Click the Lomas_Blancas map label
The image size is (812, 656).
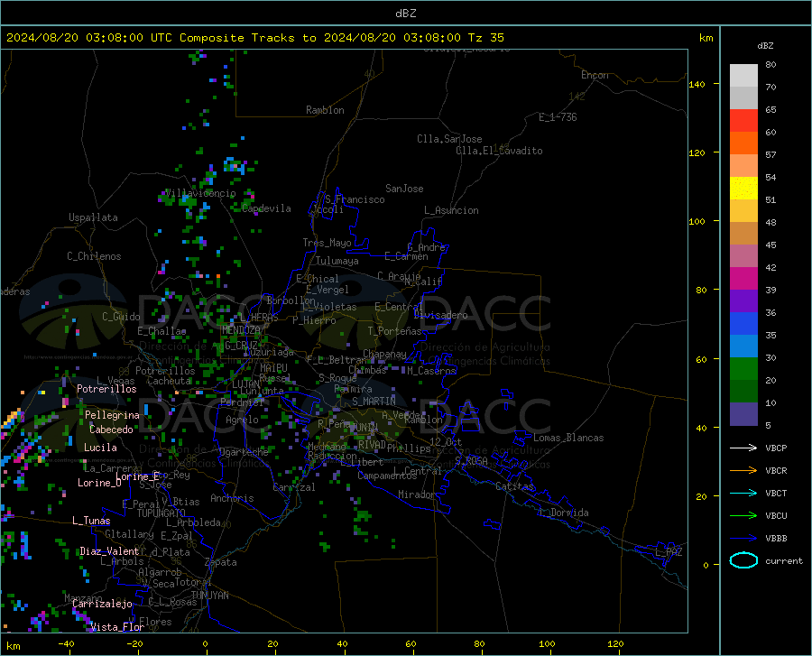click(568, 438)
